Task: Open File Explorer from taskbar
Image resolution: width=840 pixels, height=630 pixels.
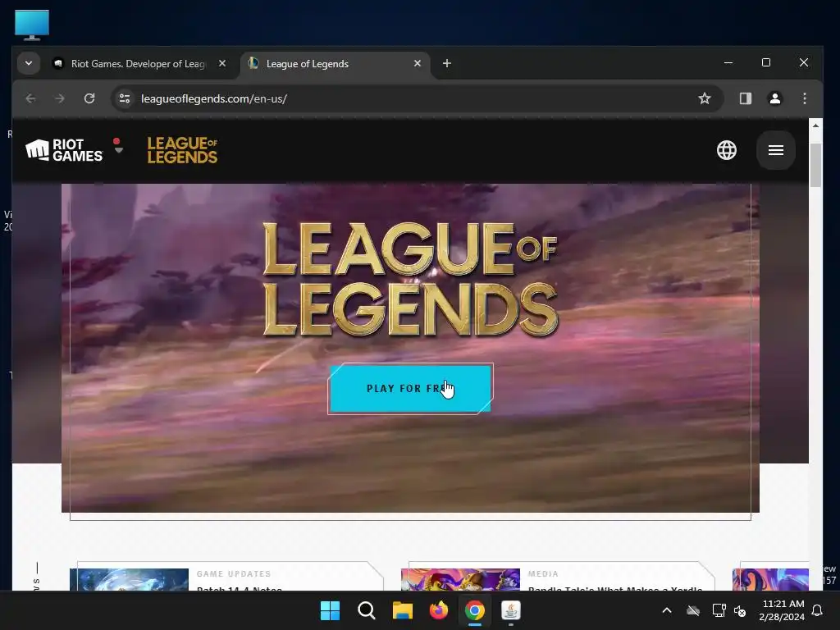Action: pos(402,610)
